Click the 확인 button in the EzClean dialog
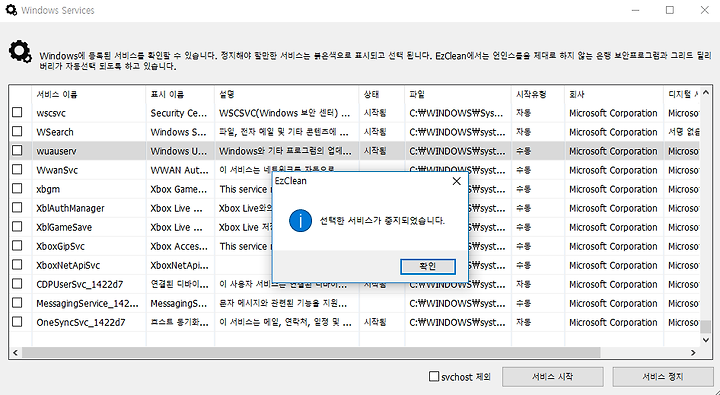 coord(428,266)
